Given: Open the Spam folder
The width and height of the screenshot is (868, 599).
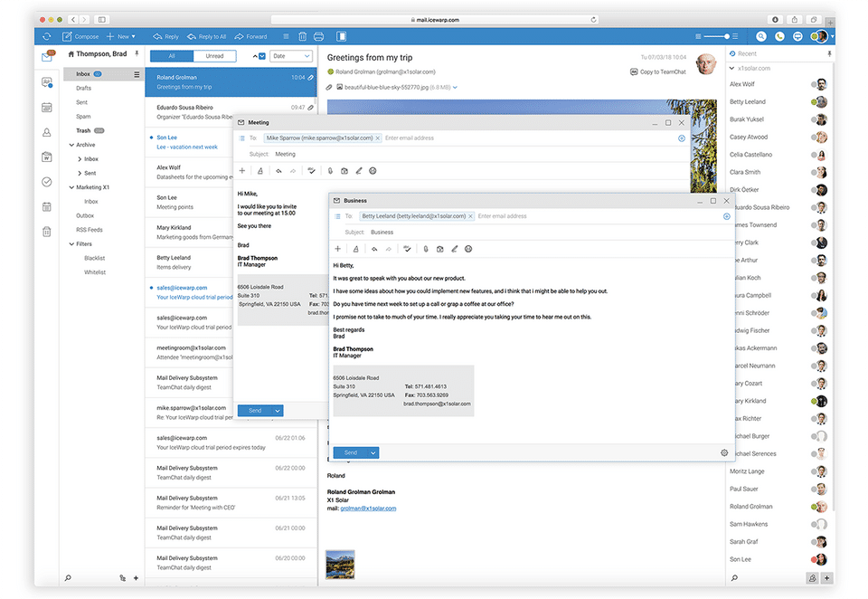Looking at the screenshot, I should [x=83, y=117].
